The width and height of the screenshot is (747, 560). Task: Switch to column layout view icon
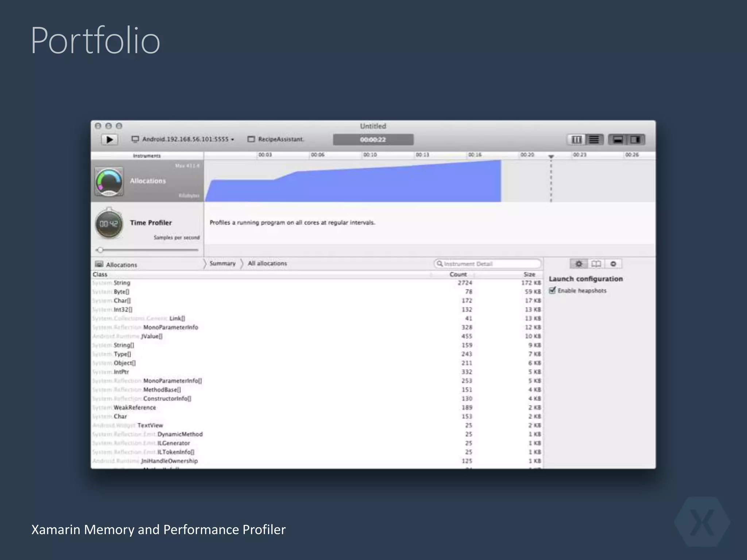pos(576,140)
